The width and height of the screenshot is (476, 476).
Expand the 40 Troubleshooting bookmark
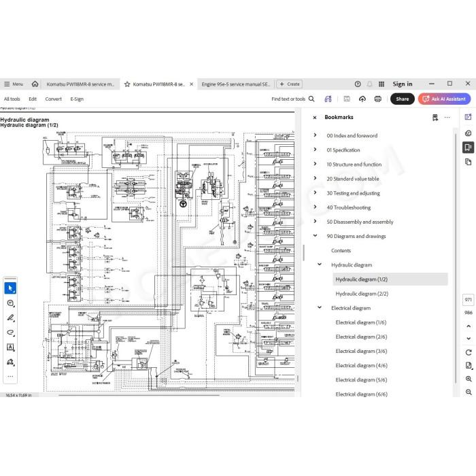tap(315, 207)
